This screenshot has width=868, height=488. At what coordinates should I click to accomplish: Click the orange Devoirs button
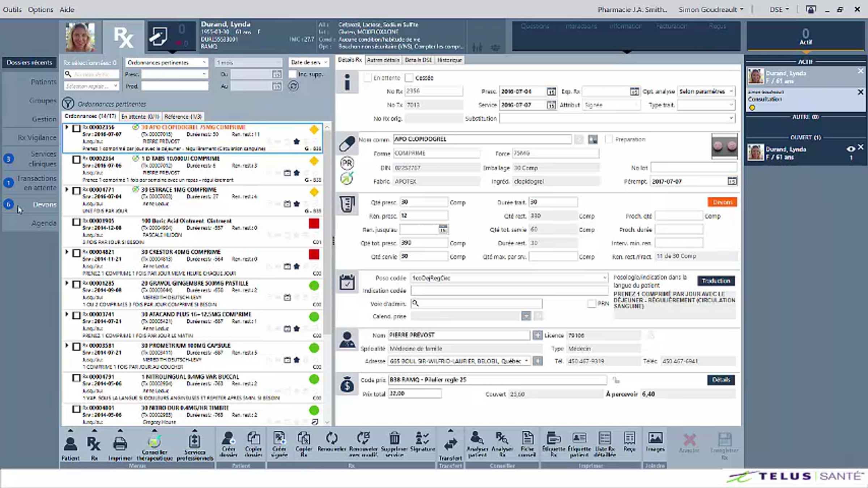[x=722, y=202]
